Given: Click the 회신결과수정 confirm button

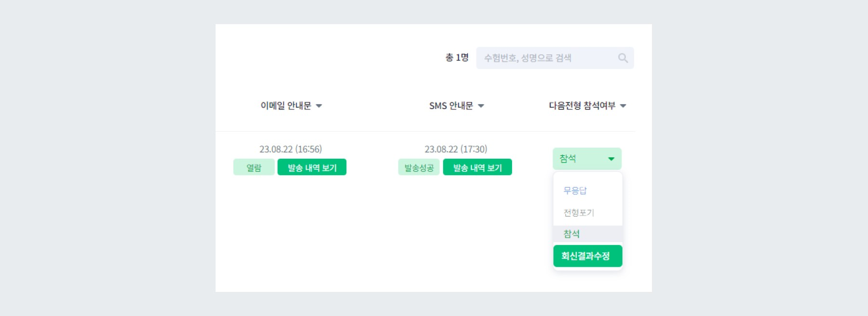Looking at the screenshot, I should click(587, 257).
